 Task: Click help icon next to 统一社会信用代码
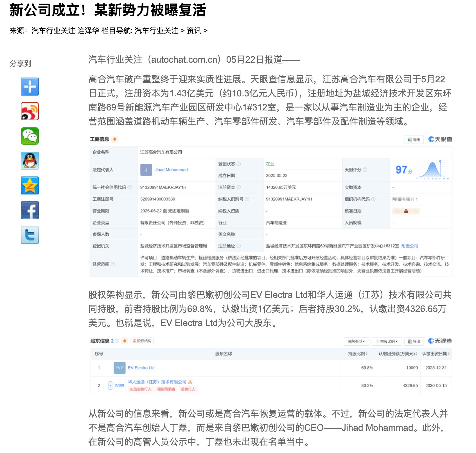coord(129,187)
